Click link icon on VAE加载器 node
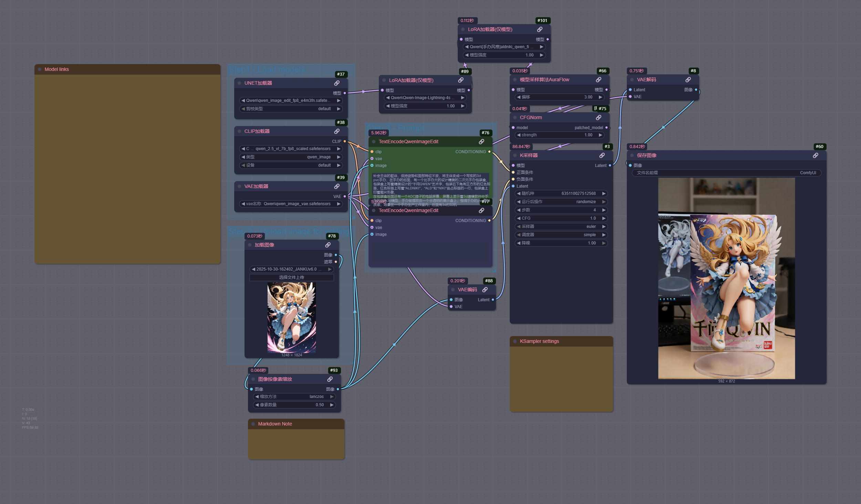The width and height of the screenshot is (861, 504). pos(337,186)
